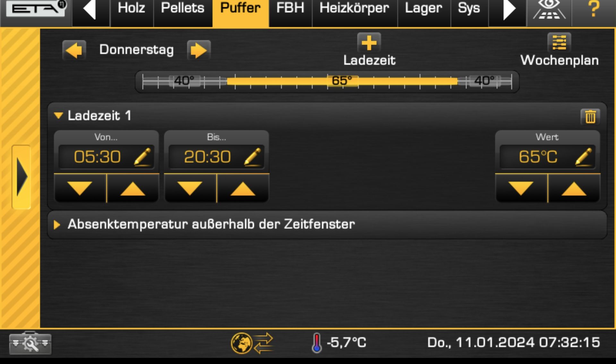The width and height of the screenshot is (616, 364).
Task: Go to next day after Donnerstag
Action: click(x=199, y=50)
